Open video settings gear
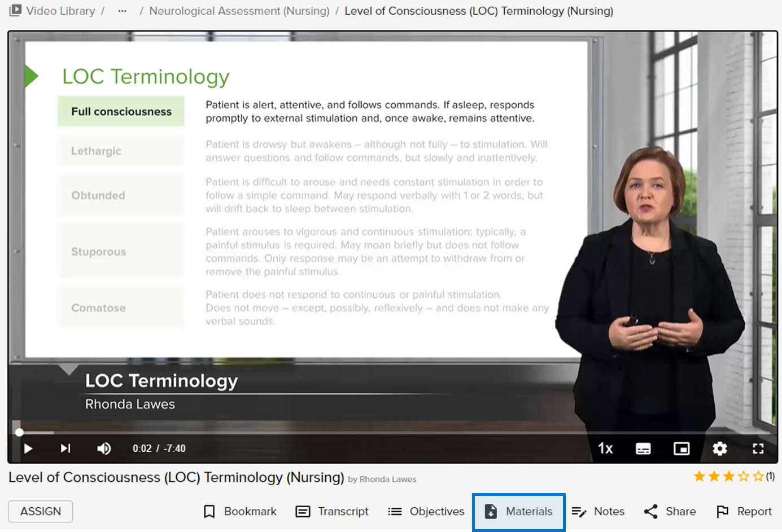This screenshot has width=782, height=532. (719, 449)
